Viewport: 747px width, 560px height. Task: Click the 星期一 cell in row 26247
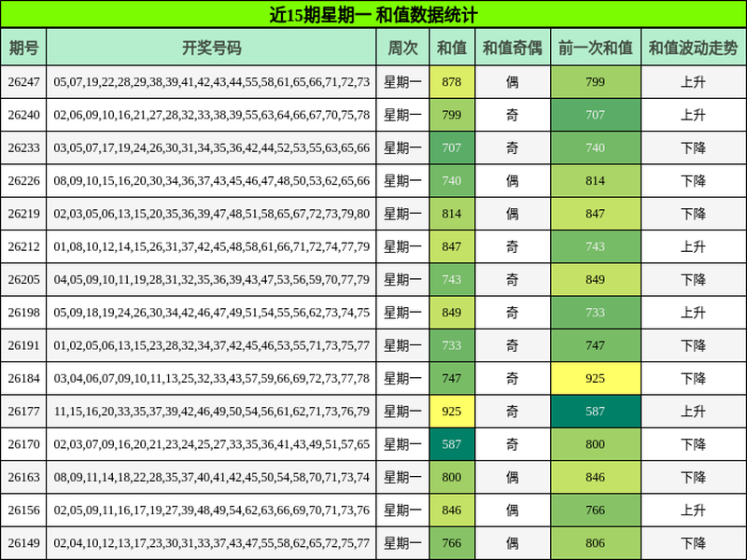[x=402, y=82]
